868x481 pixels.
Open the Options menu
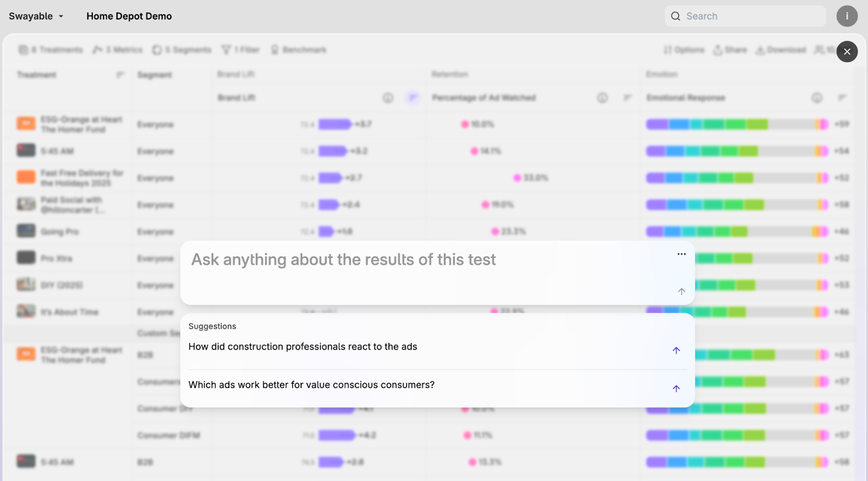[x=684, y=50]
